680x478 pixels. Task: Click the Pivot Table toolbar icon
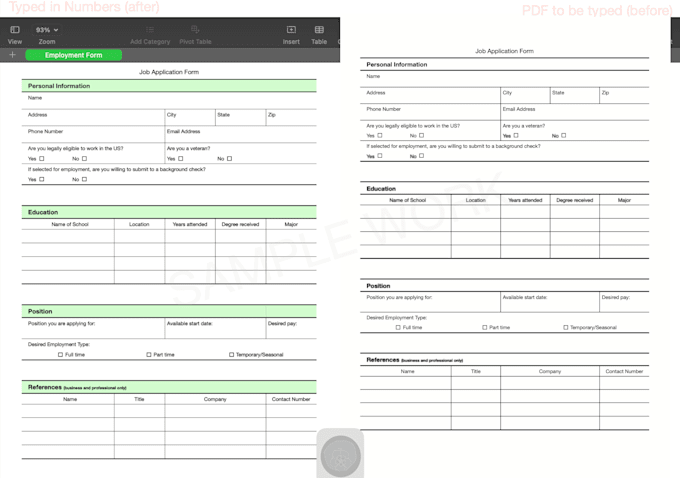(x=195, y=29)
